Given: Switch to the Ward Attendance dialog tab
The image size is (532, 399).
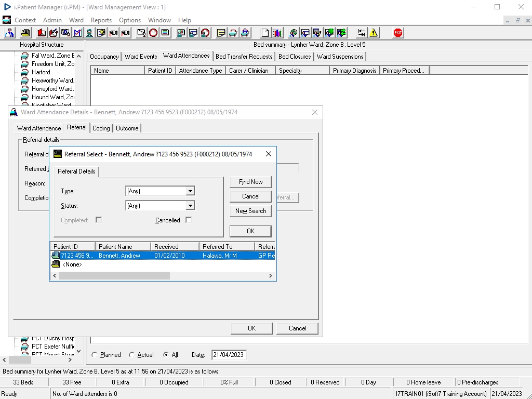Looking at the screenshot, I should pos(39,128).
